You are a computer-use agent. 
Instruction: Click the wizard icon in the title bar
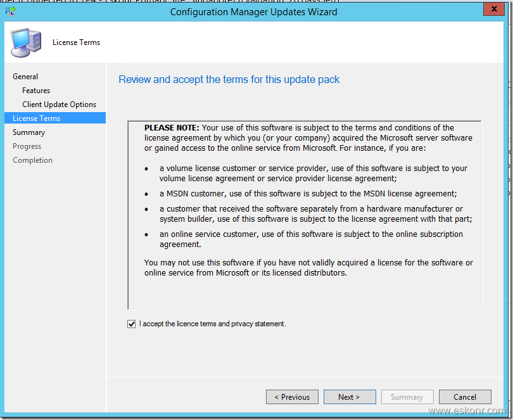(x=11, y=11)
